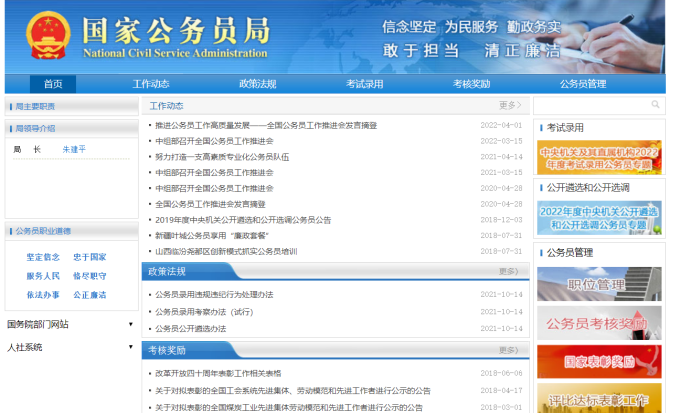Click 更多 in 政策法规 section header

coord(508,271)
